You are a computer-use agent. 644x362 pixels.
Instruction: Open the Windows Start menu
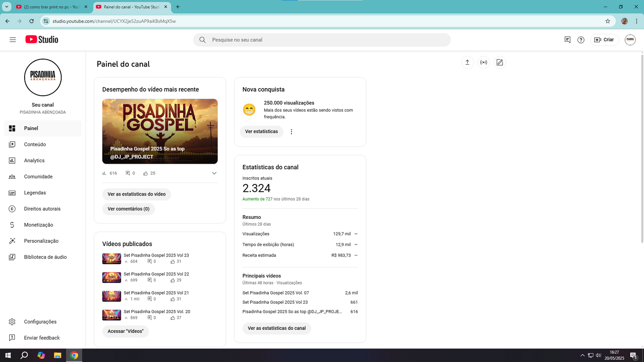(x=7, y=355)
